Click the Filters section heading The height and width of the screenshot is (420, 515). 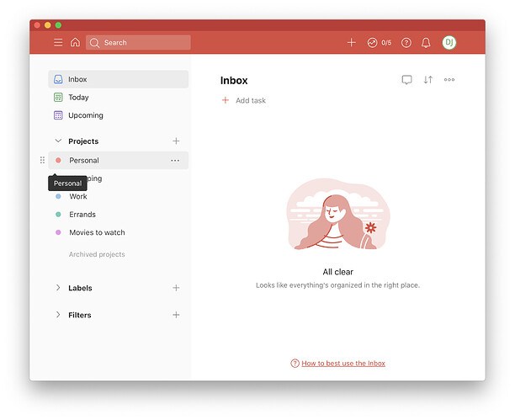80,315
